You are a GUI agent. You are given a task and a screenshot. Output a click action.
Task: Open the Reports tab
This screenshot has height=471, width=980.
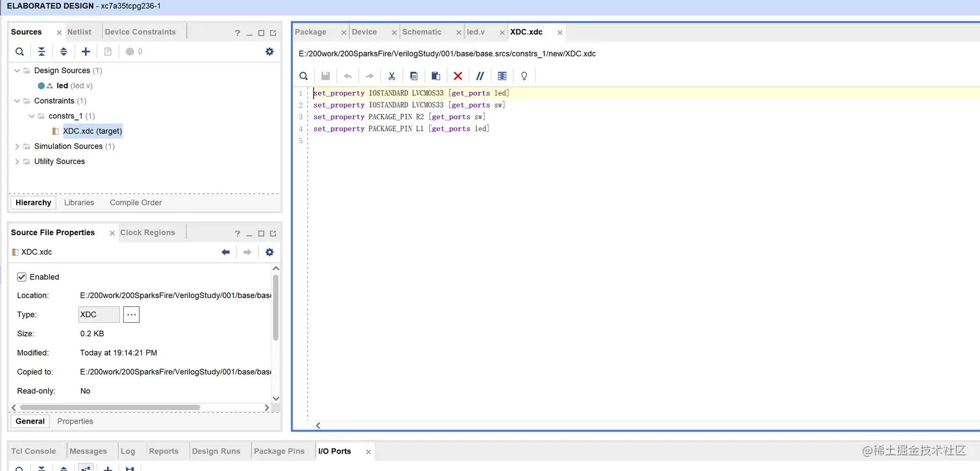click(x=163, y=451)
